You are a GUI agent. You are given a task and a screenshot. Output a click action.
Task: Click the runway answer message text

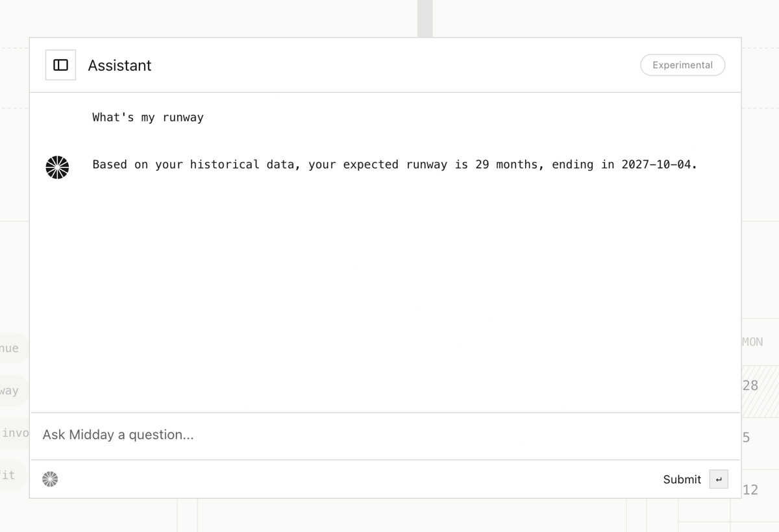point(395,165)
